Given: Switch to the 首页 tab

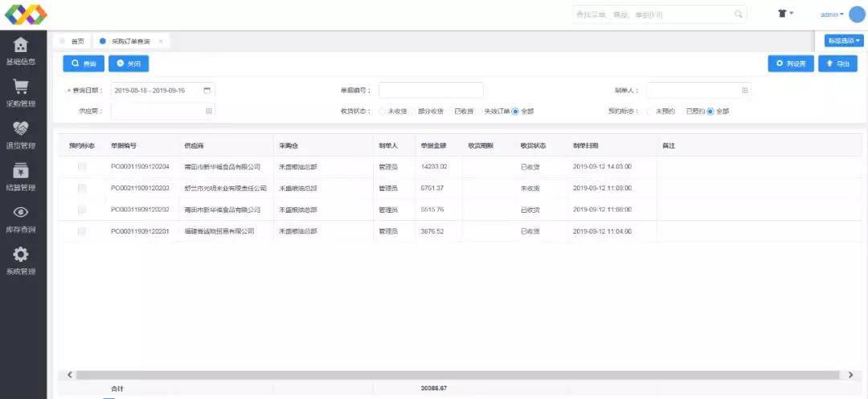Looking at the screenshot, I should (76, 41).
